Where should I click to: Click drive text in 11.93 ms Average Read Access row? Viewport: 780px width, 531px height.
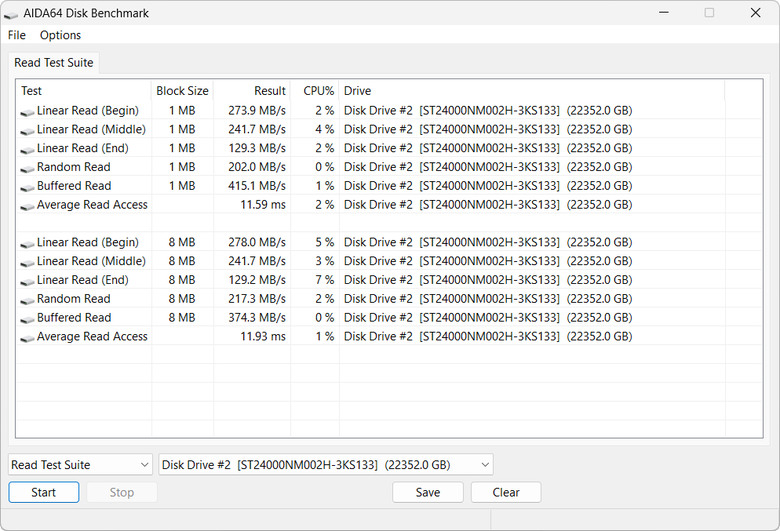point(488,336)
